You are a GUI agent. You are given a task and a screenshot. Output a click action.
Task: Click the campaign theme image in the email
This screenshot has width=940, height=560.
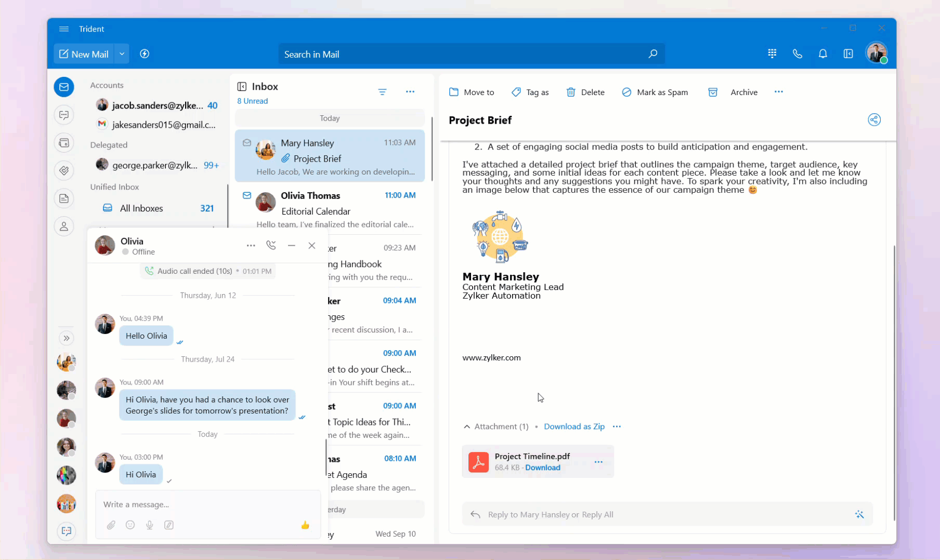(x=500, y=237)
